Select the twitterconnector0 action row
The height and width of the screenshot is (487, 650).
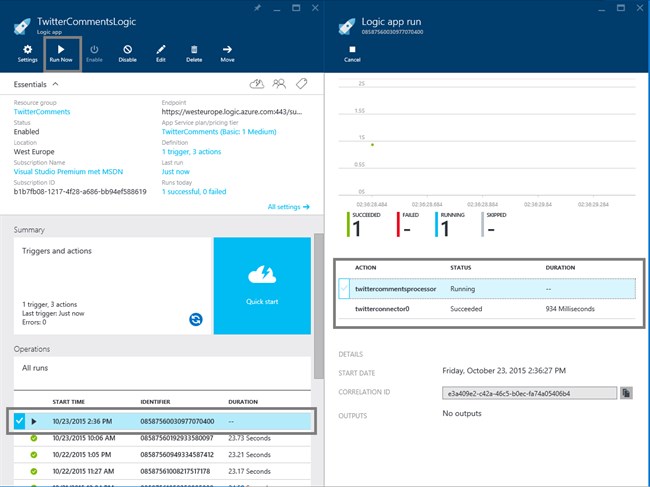[x=487, y=309]
